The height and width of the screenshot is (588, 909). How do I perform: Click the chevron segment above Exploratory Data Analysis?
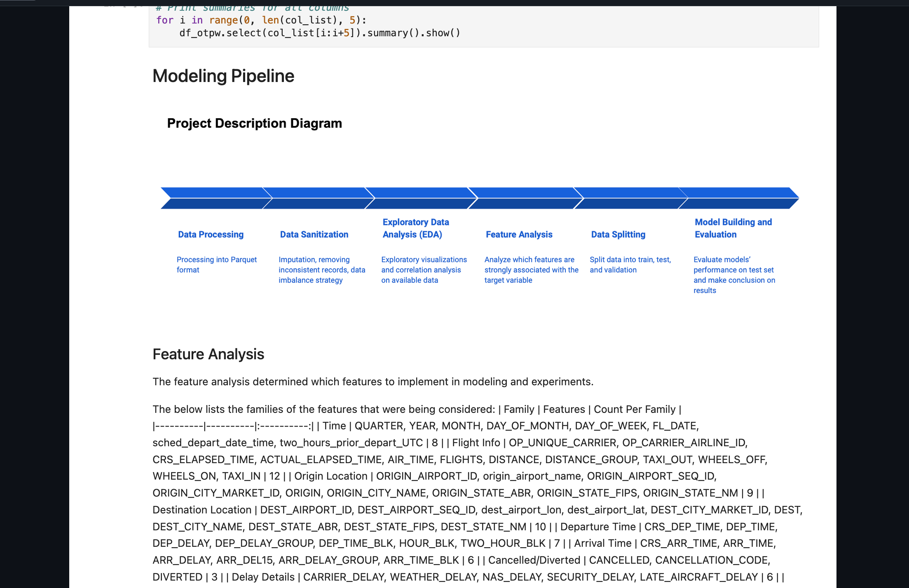pyautogui.click(x=420, y=198)
